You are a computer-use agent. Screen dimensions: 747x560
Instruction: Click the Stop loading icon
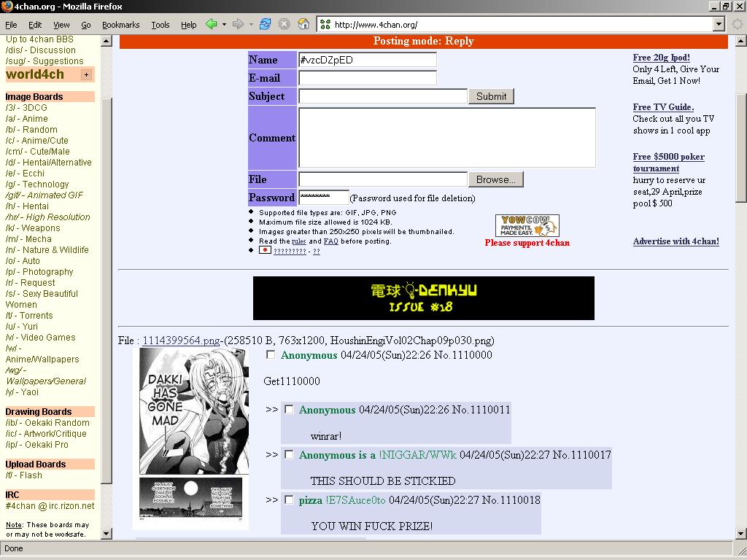(x=285, y=24)
